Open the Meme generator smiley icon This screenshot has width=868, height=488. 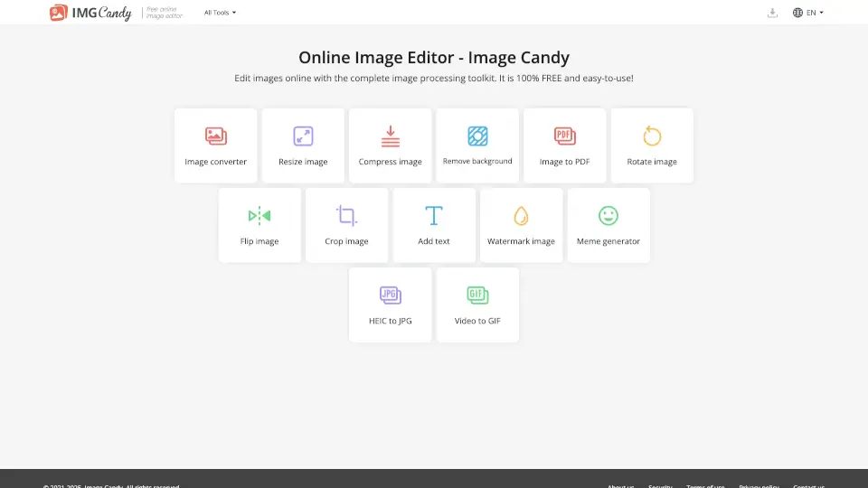609,216
